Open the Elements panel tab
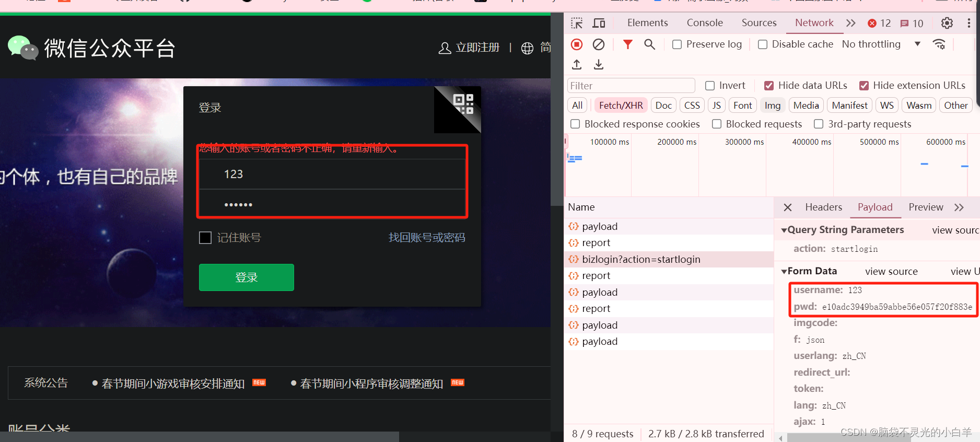The image size is (980, 442). (648, 23)
